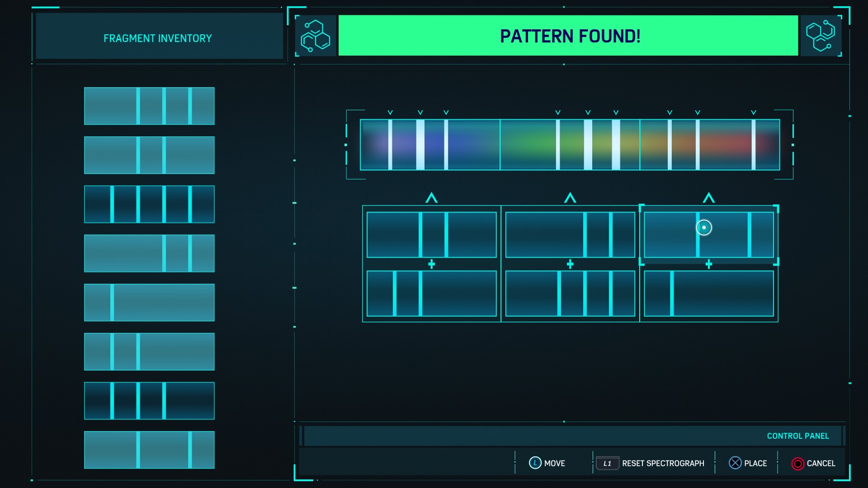The width and height of the screenshot is (868, 488).
Task: Click the up arrow above the left slot column
Action: click(431, 198)
